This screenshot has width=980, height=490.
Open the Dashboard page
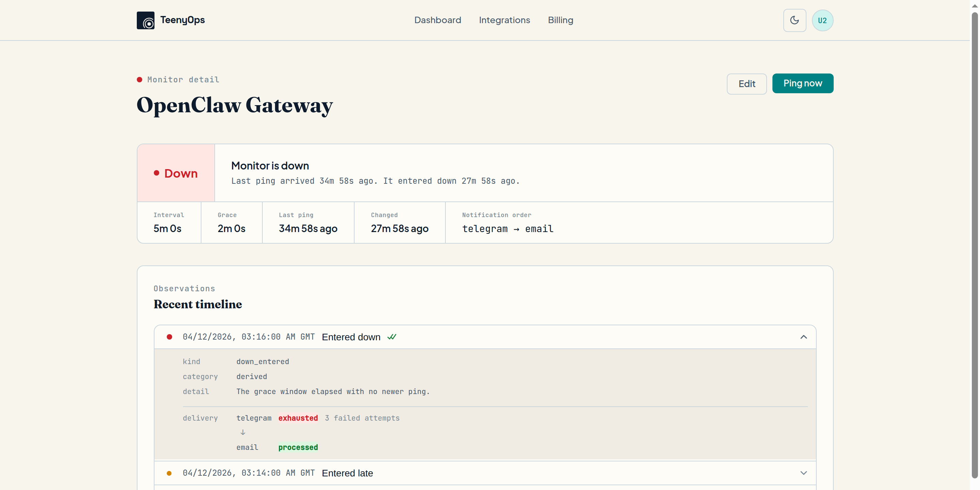coord(438,20)
